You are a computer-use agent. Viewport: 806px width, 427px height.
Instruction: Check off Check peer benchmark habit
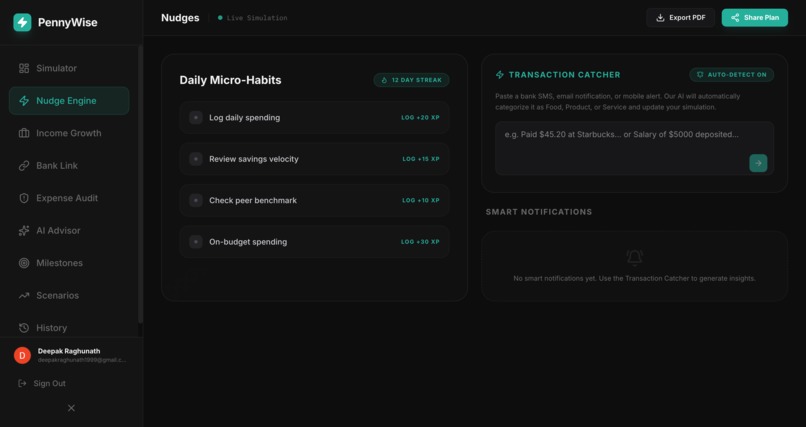pyautogui.click(x=195, y=200)
